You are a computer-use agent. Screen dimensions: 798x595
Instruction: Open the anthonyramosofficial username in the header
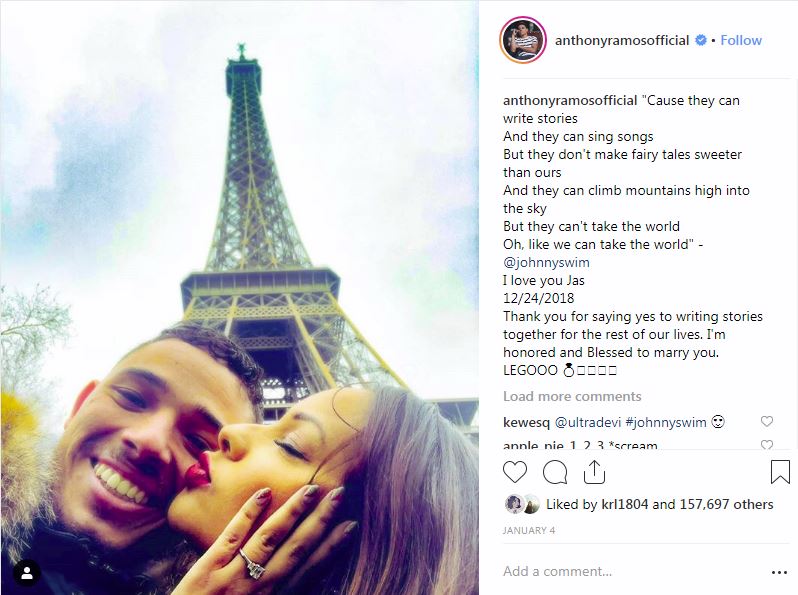[x=622, y=40]
